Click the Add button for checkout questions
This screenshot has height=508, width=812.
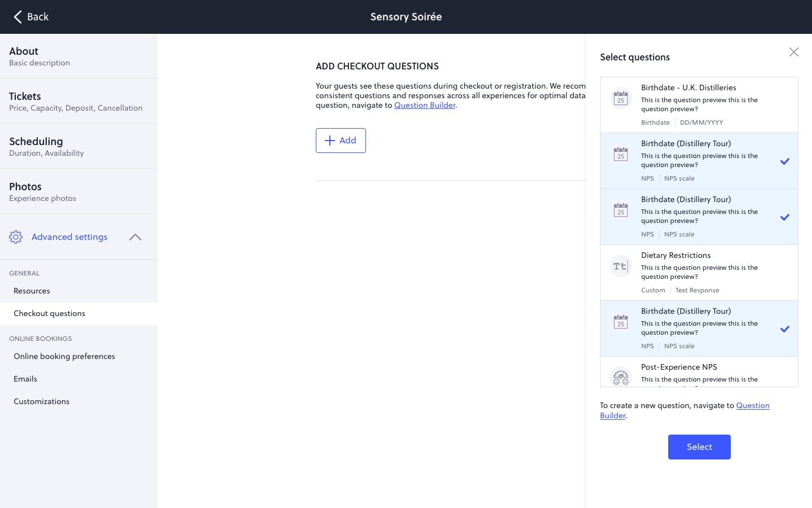(x=341, y=140)
